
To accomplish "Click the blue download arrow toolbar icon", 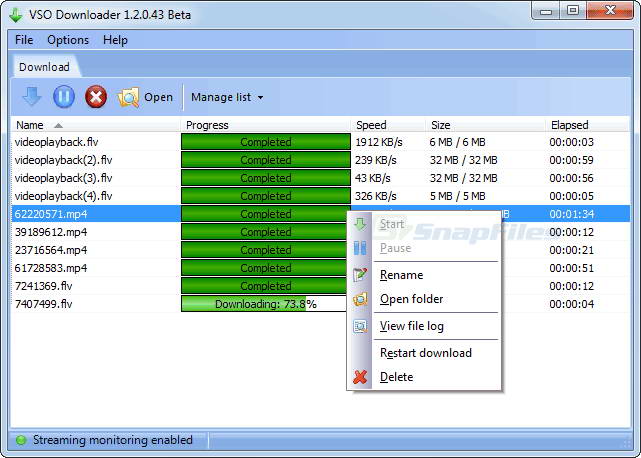I will [x=31, y=97].
